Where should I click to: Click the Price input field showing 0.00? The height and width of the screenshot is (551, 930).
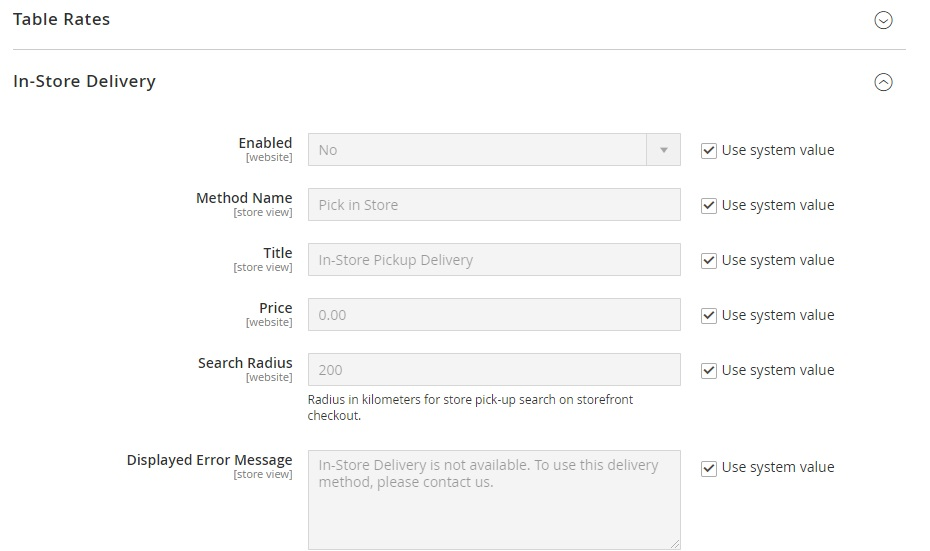[x=494, y=315]
